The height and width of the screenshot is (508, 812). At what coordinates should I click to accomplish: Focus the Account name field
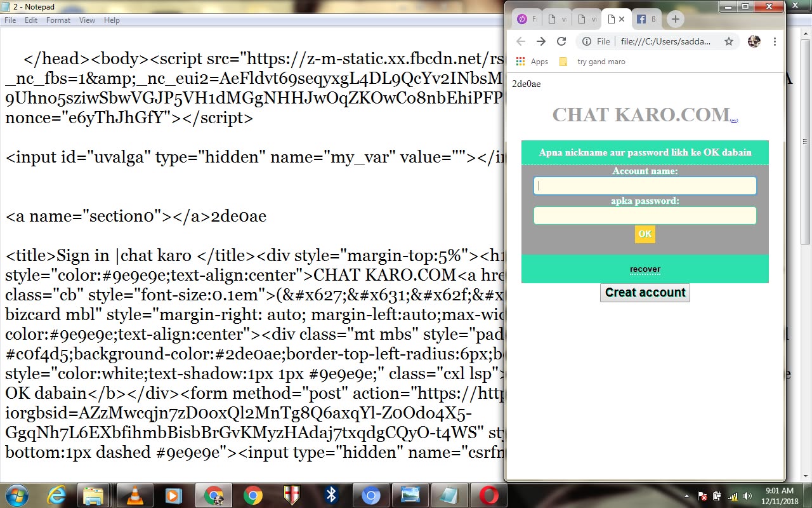645,185
